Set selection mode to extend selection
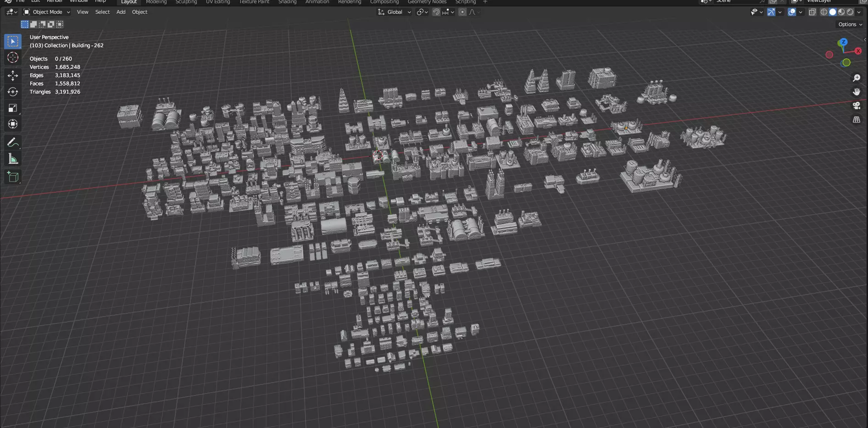 [x=33, y=24]
